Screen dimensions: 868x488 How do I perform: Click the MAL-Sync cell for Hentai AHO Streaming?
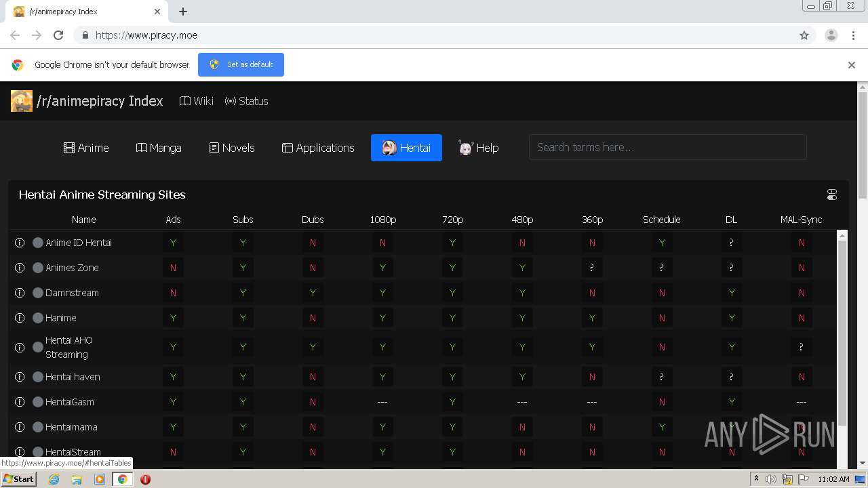(801, 347)
